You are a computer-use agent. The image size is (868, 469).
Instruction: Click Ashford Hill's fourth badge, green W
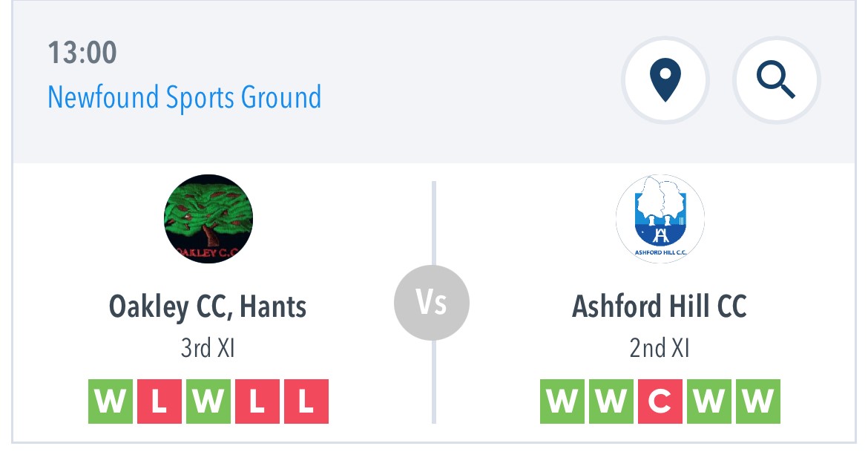(709, 401)
